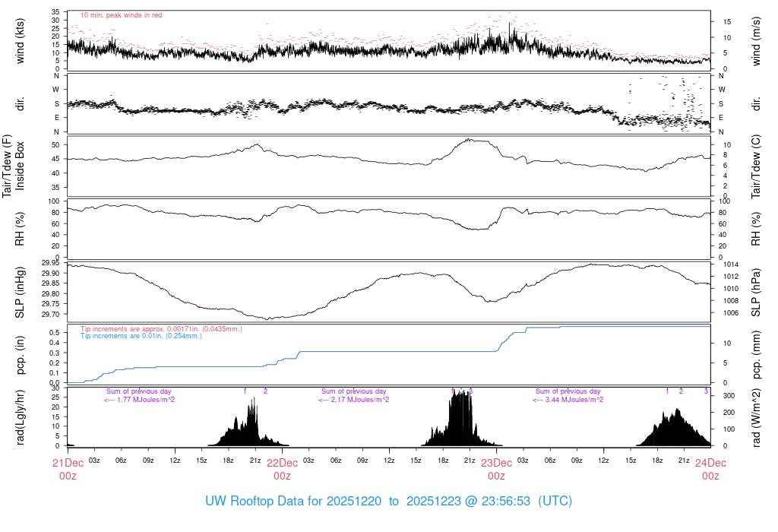This screenshot has height=532, width=778.
Task: Click the 'Tip increments are 0.01in. (0.254mm.)' note
Action: tap(141, 336)
